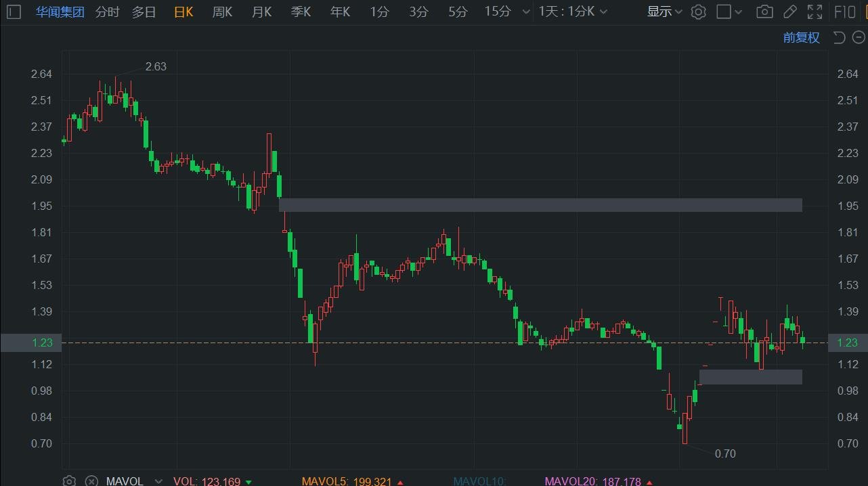Viewport: 868px width, 486px height.
Task: Click the 华闻集团 stock name
Action: tap(60, 12)
